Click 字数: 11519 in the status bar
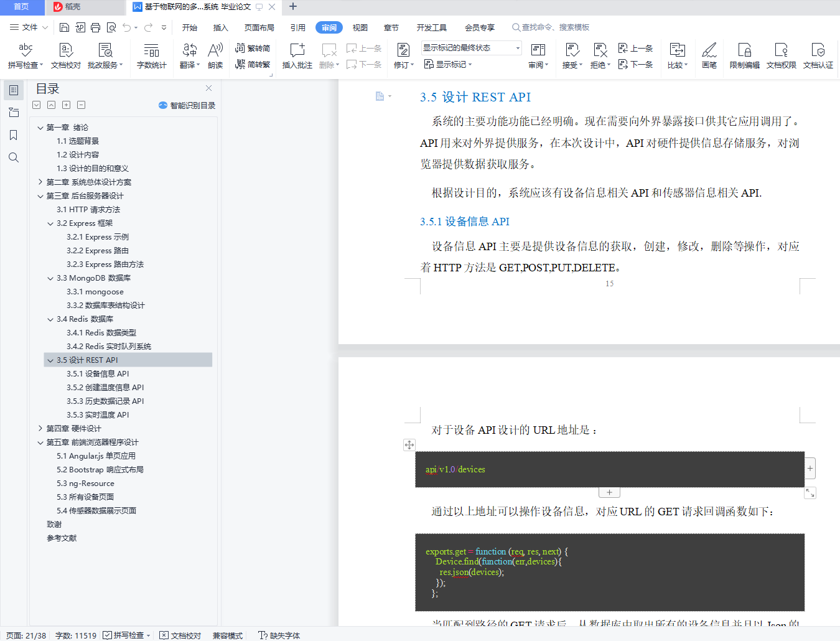 [76, 635]
